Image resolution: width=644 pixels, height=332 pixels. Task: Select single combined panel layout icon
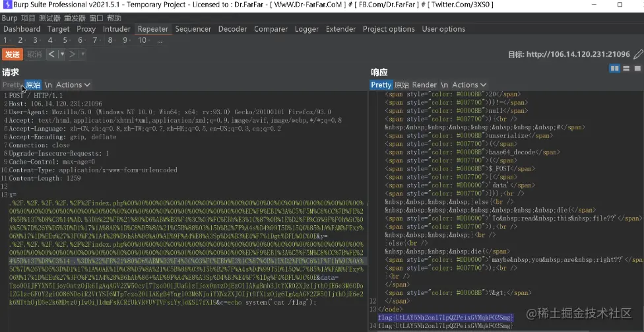click(x=637, y=69)
